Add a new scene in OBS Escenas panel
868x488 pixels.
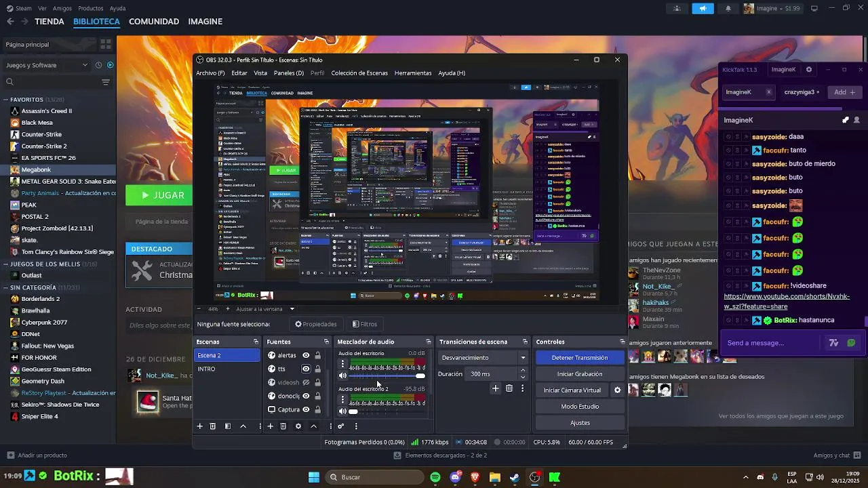pyautogui.click(x=199, y=426)
